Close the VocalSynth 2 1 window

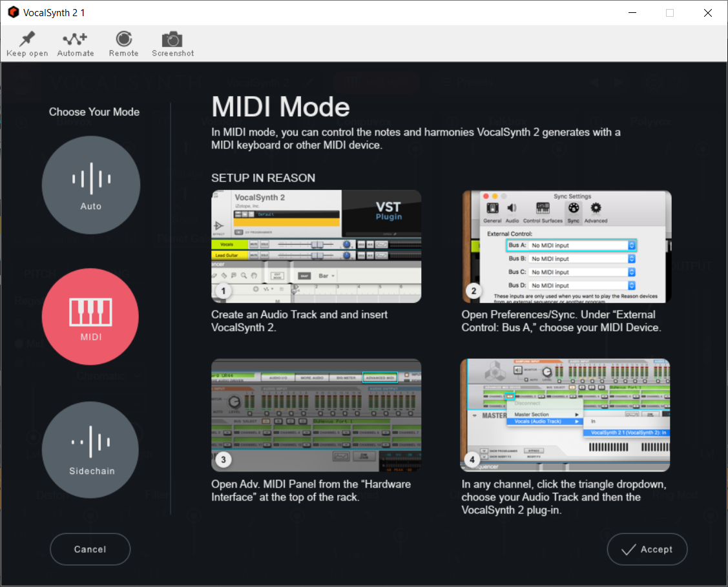click(x=707, y=12)
